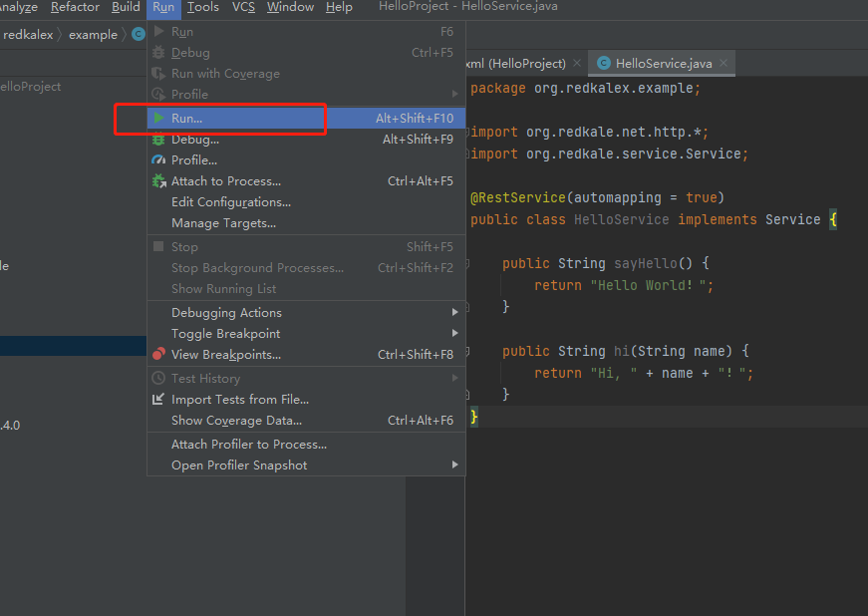Viewport: 868px width, 616px height.
Task: Click the example breadcrumb in the navigation bar
Action: point(93,35)
